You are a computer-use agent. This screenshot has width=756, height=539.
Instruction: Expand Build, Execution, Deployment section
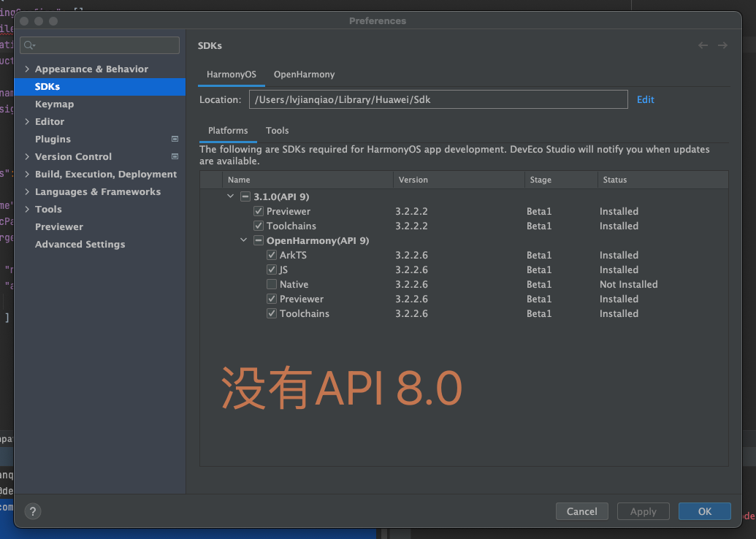[x=27, y=174]
